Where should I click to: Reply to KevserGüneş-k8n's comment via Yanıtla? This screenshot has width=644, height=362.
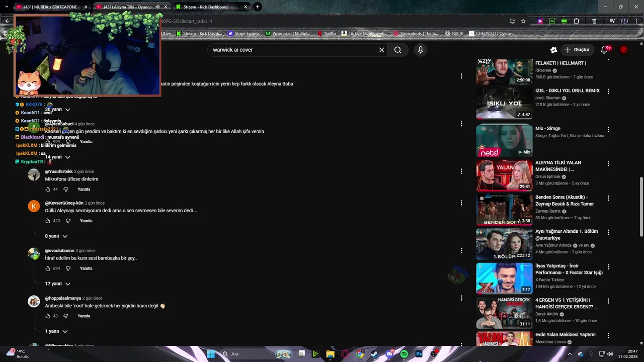point(87,221)
